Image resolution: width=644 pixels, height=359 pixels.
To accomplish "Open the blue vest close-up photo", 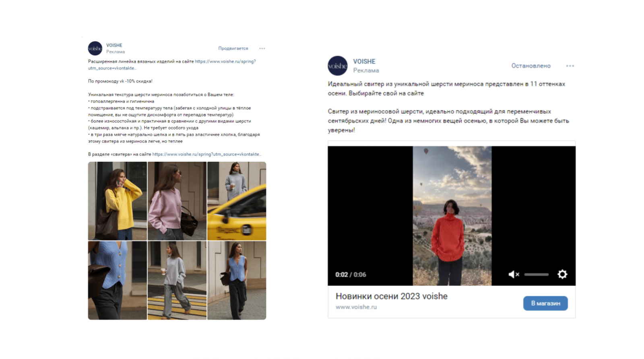I will pyautogui.click(x=118, y=280).
